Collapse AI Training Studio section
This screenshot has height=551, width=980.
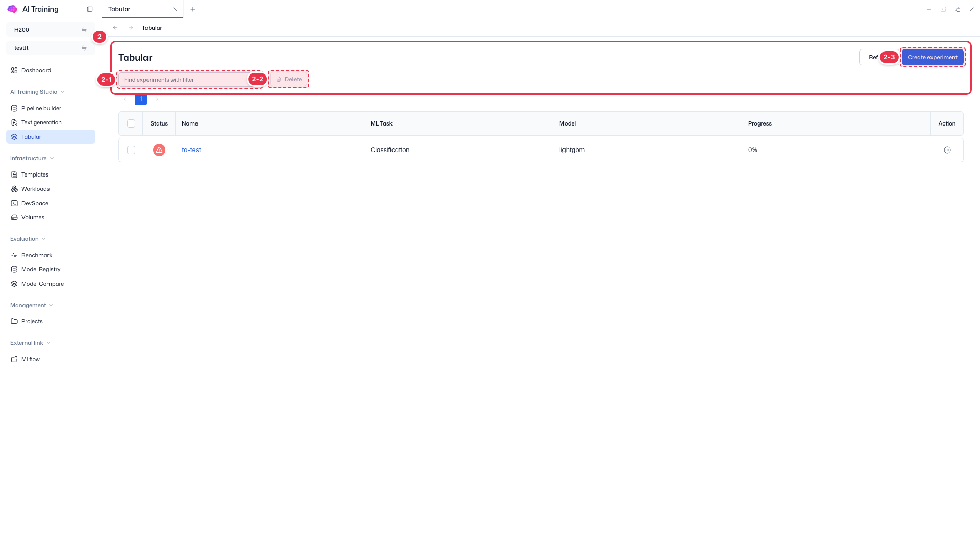37,92
